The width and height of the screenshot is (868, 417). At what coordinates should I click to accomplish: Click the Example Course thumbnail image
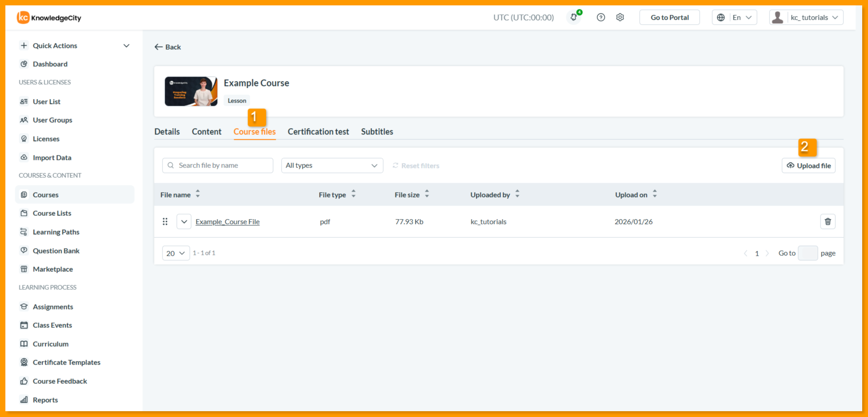(191, 91)
